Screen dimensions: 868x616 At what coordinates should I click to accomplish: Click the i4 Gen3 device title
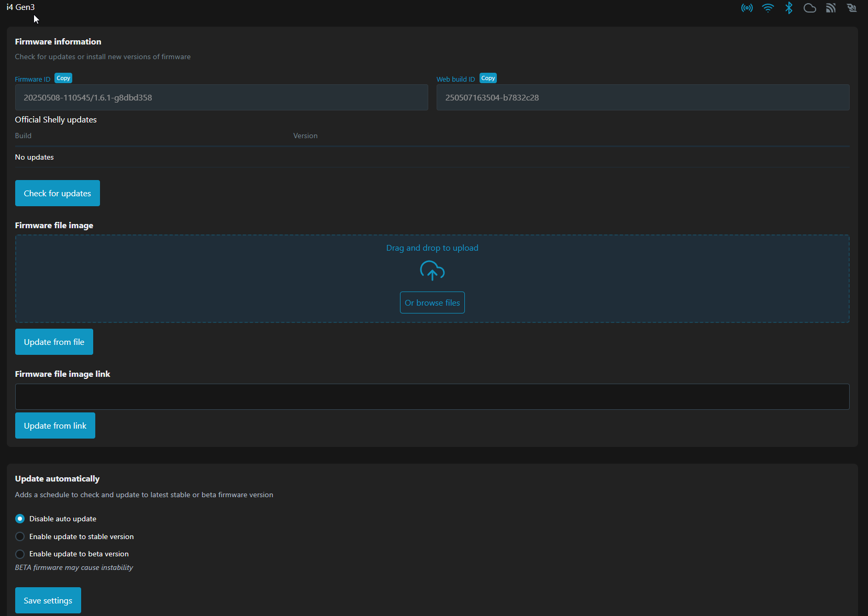[20, 7]
